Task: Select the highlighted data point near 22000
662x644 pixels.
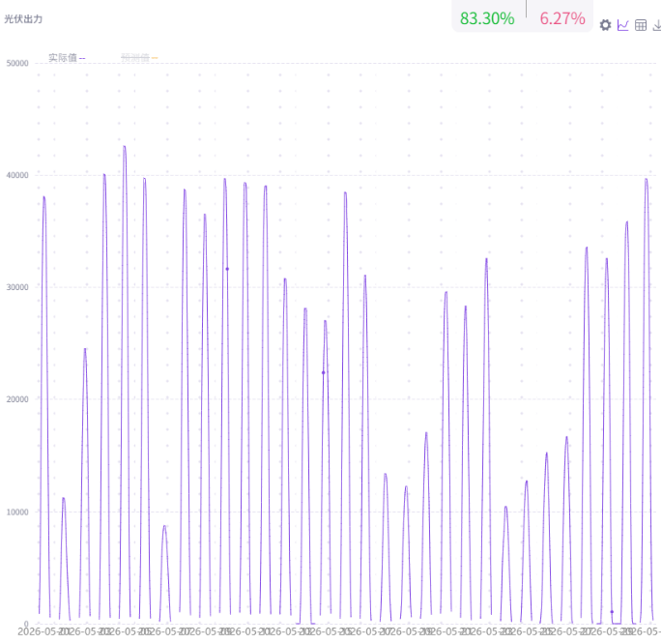Action: tap(324, 372)
